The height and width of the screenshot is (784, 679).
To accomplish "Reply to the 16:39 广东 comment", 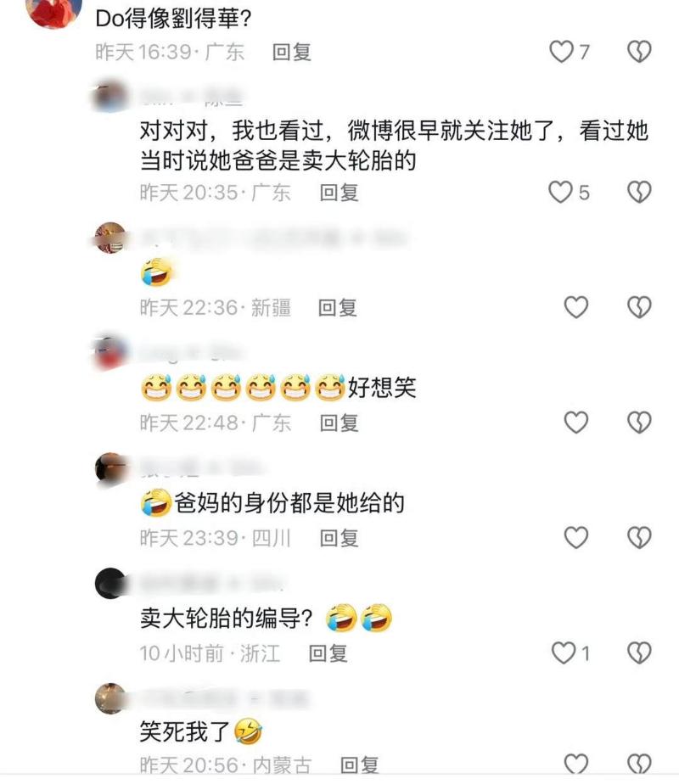I will pyautogui.click(x=291, y=52).
